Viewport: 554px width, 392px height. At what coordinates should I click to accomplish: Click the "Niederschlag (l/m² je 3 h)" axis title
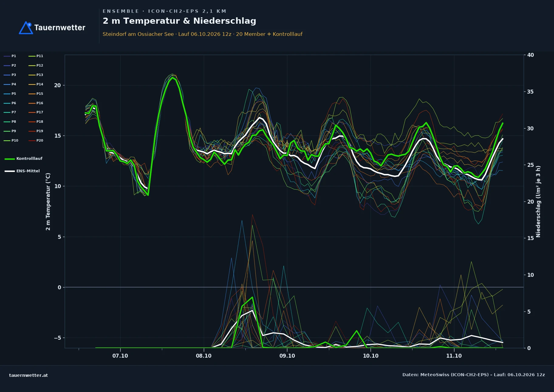click(538, 201)
